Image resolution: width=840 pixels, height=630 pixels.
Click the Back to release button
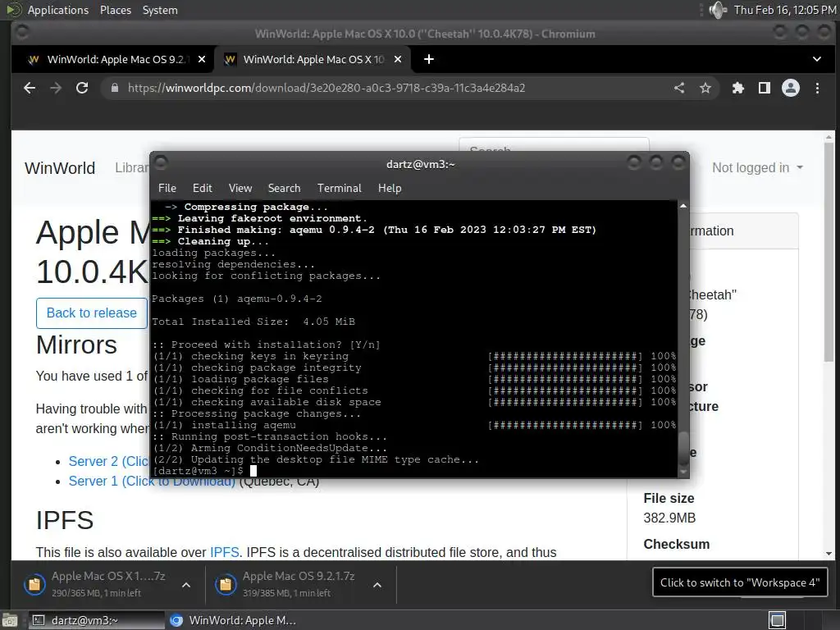click(x=92, y=313)
